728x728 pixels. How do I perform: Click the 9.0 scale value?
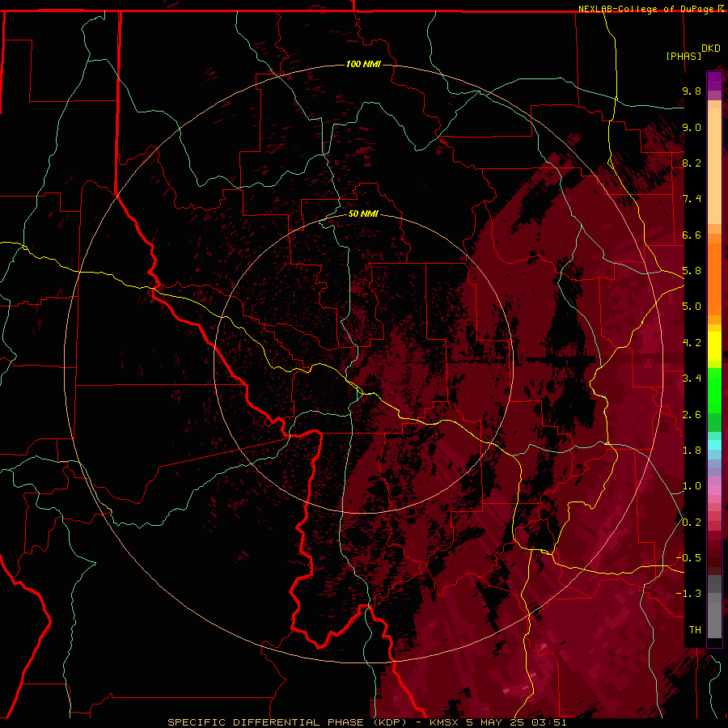tap(692, 127)
